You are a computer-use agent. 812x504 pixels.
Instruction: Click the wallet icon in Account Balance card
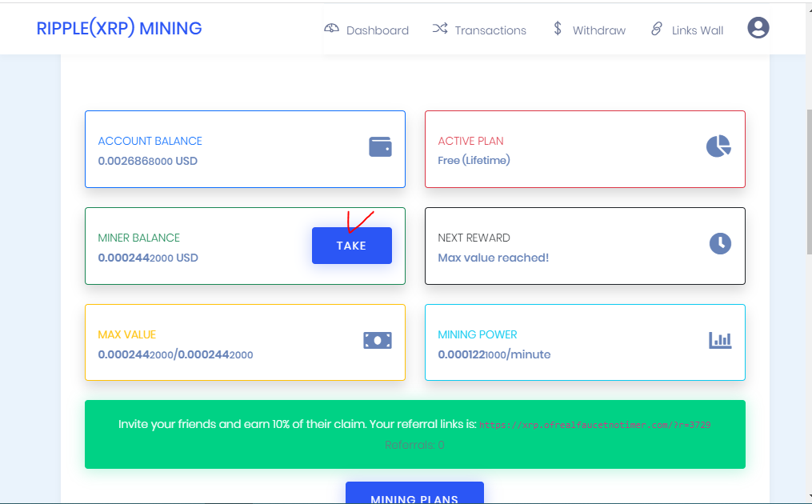click(x=380, y=146)
